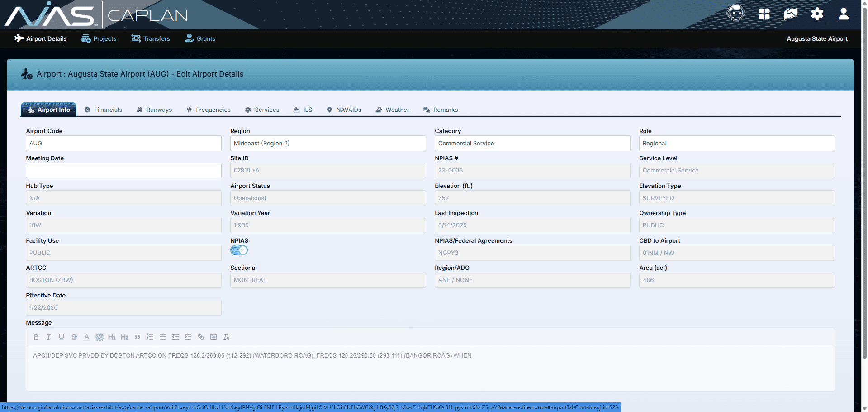868x412 pixels.
Task: Toggle bold in the Message toolbar
Action: 36,337
